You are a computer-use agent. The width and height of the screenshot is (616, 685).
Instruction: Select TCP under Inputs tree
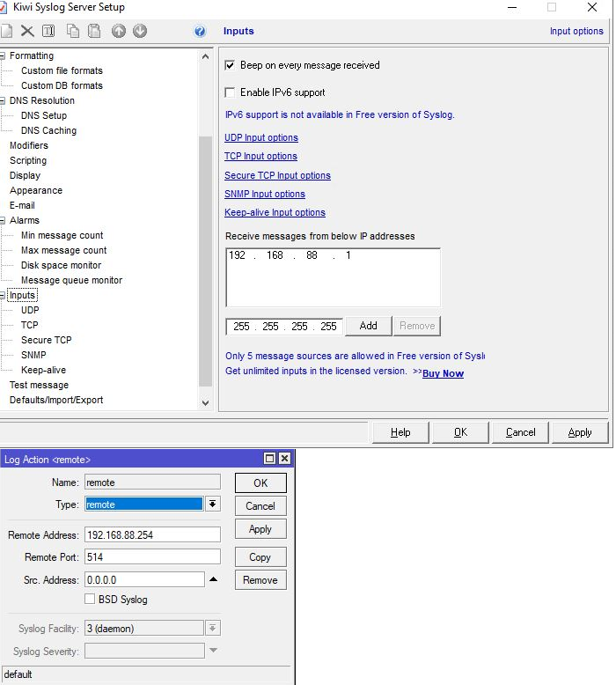[29, 325]
